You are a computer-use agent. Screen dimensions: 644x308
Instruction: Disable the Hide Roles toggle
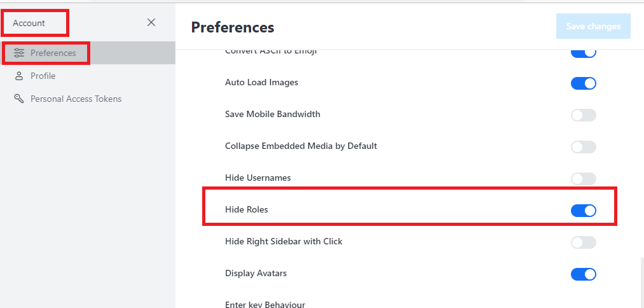click(583, 210)
